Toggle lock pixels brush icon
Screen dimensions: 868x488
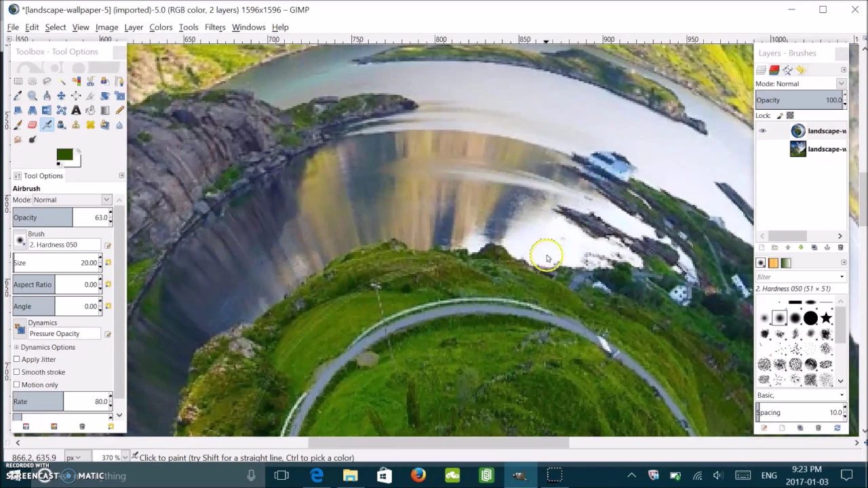tap(780, 115)
